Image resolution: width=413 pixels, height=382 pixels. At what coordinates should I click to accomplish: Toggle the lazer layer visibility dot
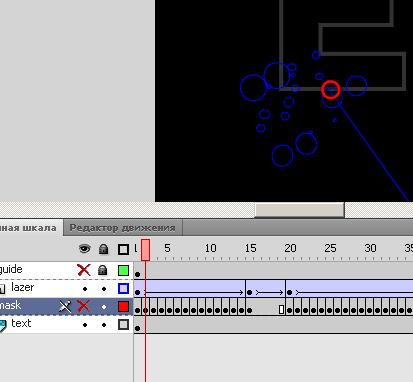85,289
